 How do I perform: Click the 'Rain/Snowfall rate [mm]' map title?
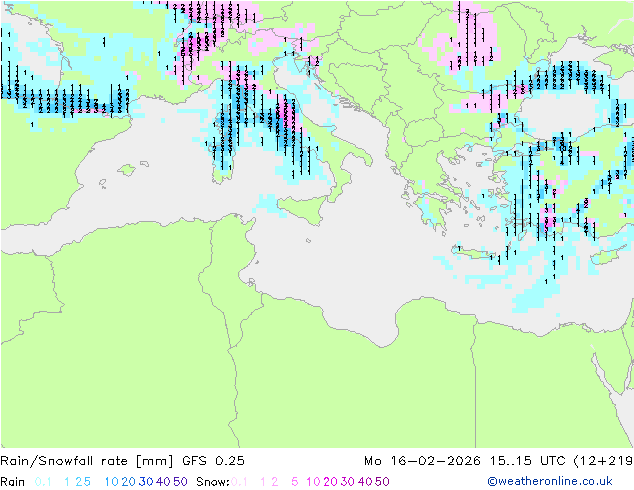coord(87,461)
